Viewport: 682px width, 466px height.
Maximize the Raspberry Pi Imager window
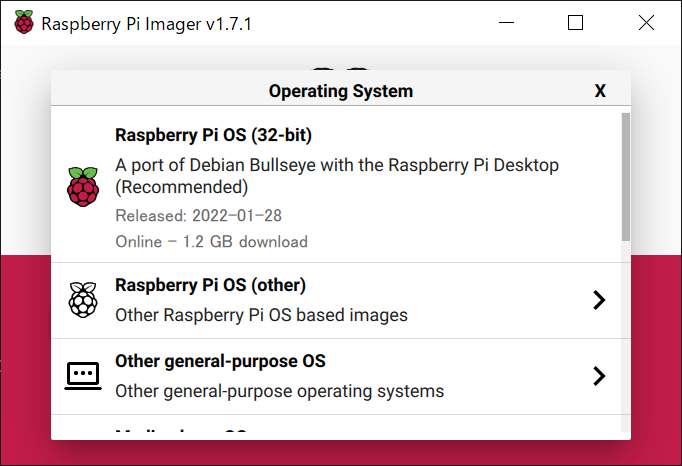point(575,23)
